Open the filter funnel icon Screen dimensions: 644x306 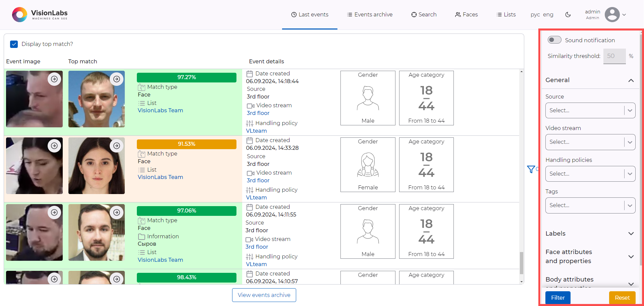pos(531,169)
